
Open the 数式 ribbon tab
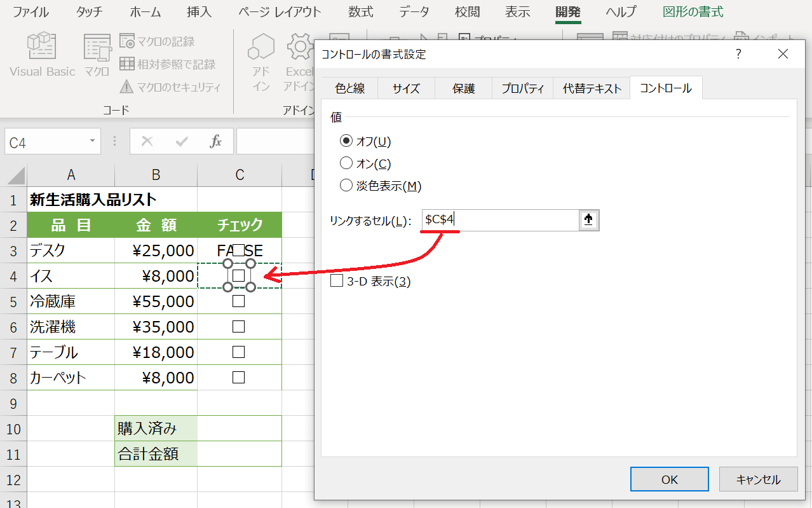[361, 12]
